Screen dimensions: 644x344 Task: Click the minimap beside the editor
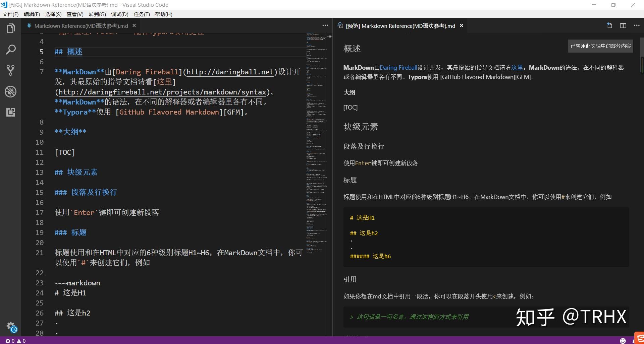[316, 134]
